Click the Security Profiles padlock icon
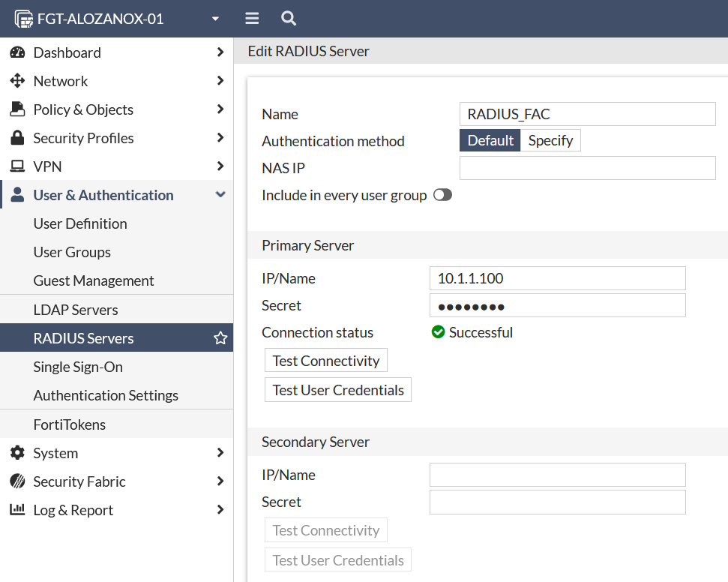Viewport: 728px width, 582px height. (17, 138)
